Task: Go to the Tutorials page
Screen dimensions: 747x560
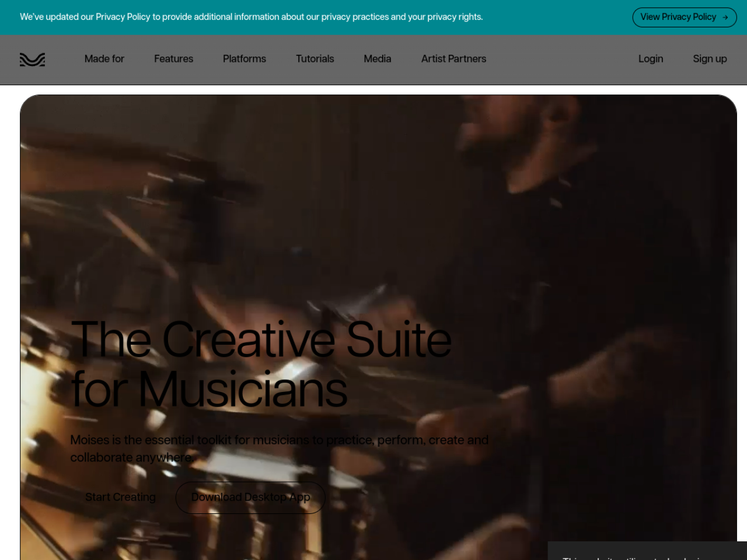Action: point(315,59)
